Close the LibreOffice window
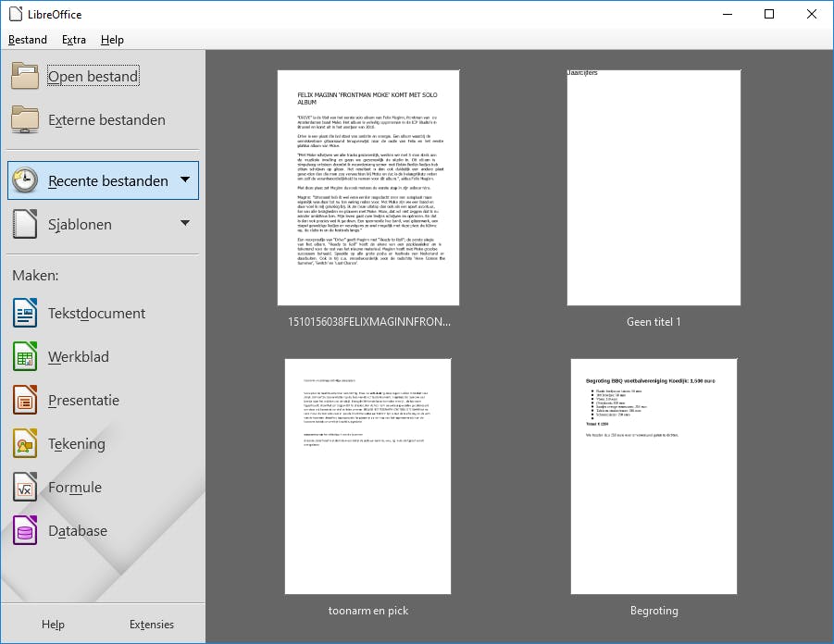Screen dimensions: 834x644 click(x=812, y=14)
